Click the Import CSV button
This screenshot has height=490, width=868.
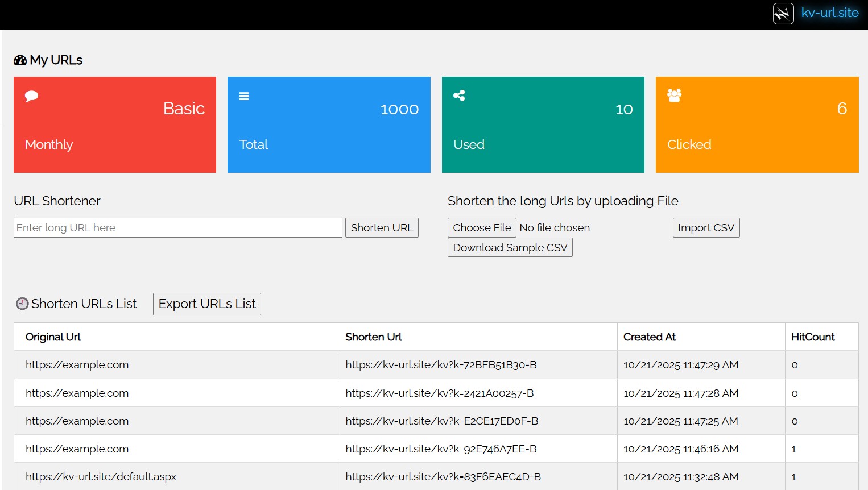pos(706,227)
